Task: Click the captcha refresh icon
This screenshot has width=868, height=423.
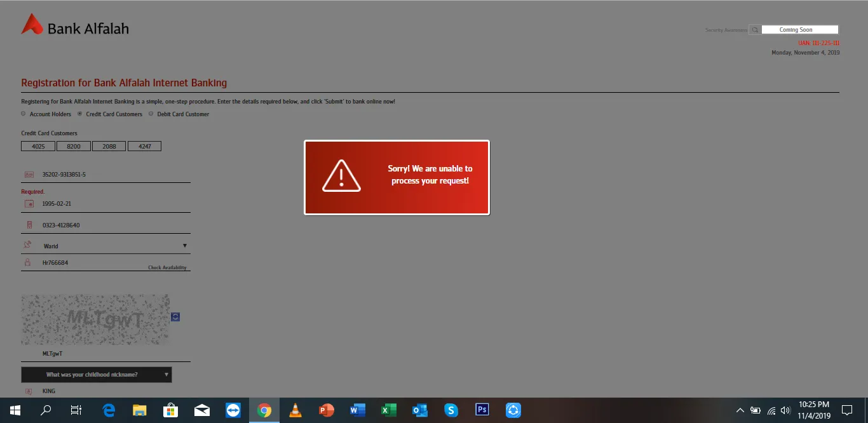Action: (175, 316)
